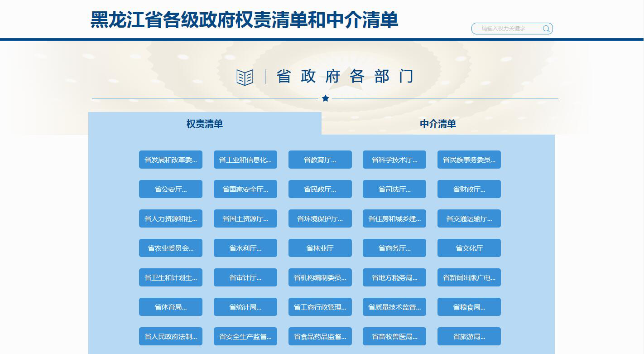This screenshot has height=354, width=644.
Task: Open 省国土资源厅... department
Action: click(245, 218)
